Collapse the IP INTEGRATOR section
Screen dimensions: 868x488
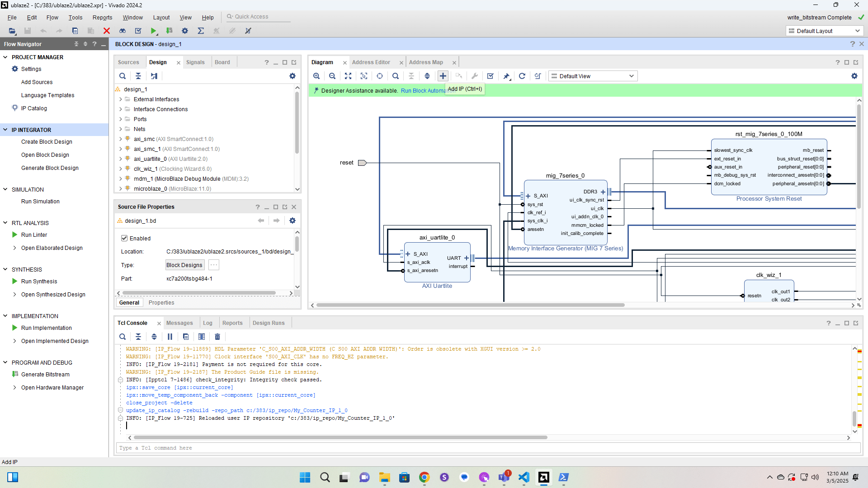5,130
